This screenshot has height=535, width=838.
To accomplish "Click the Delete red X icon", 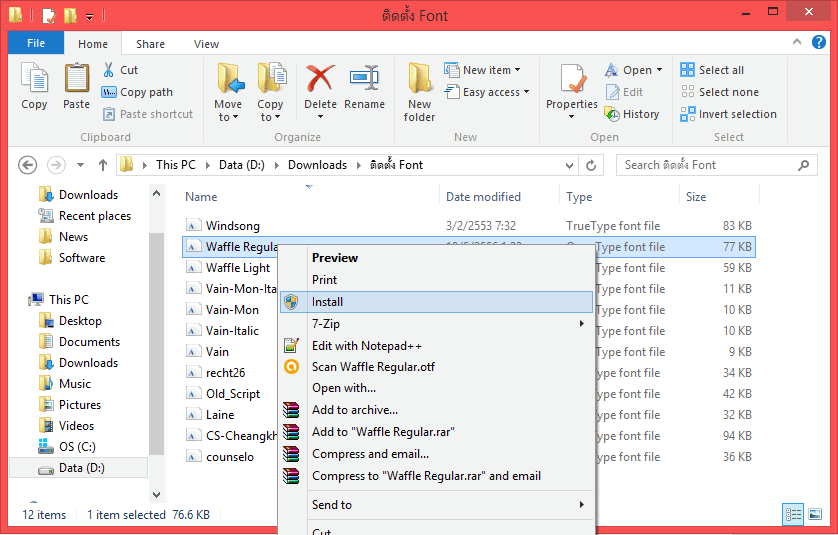I will pyautogui.click(x=320, y=79).
